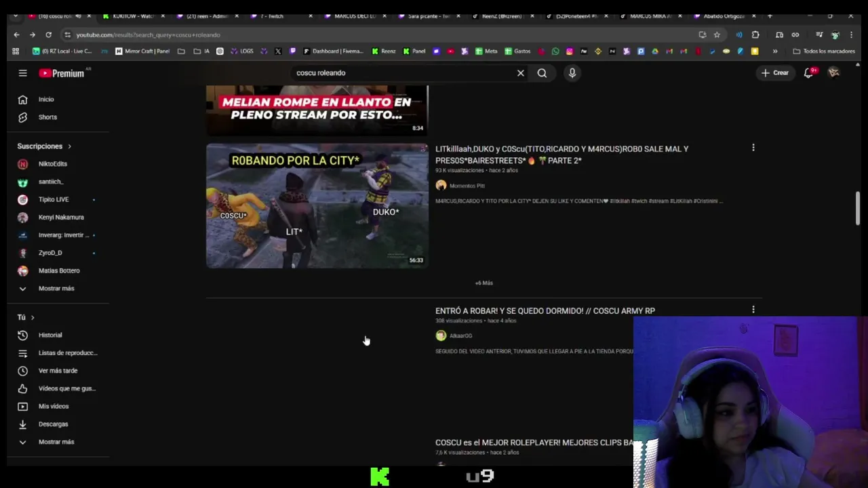Click the page vertical scrollbar
Image resolution: width=868 pixels, height=488 pixels.
[x=858, y=209]
